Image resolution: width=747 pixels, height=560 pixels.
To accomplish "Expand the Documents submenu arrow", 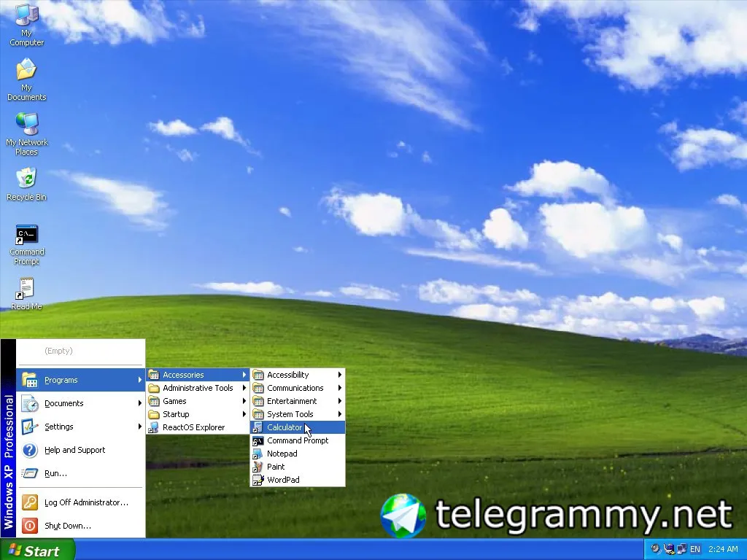I will coord(139,403).
